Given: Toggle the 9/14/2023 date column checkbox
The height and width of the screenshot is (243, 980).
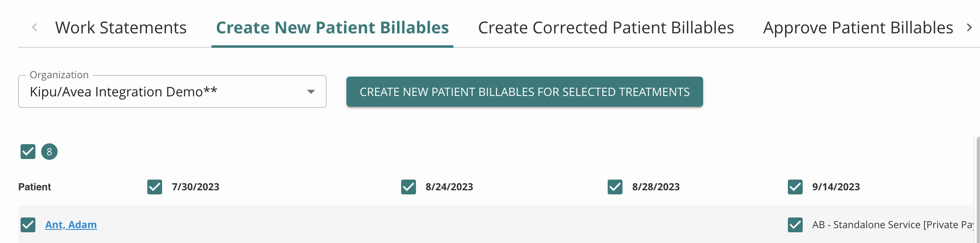Looking at the screenshot, I should click(795, 187).
